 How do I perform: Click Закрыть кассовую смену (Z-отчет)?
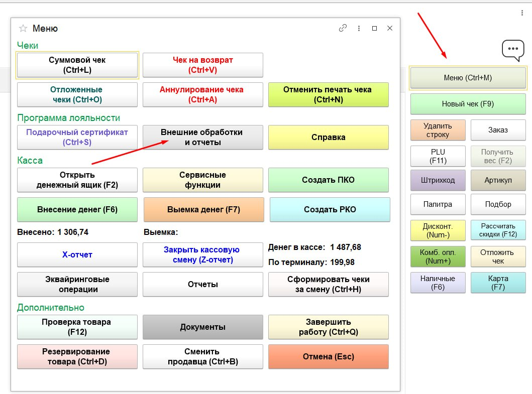coord(202,255)
